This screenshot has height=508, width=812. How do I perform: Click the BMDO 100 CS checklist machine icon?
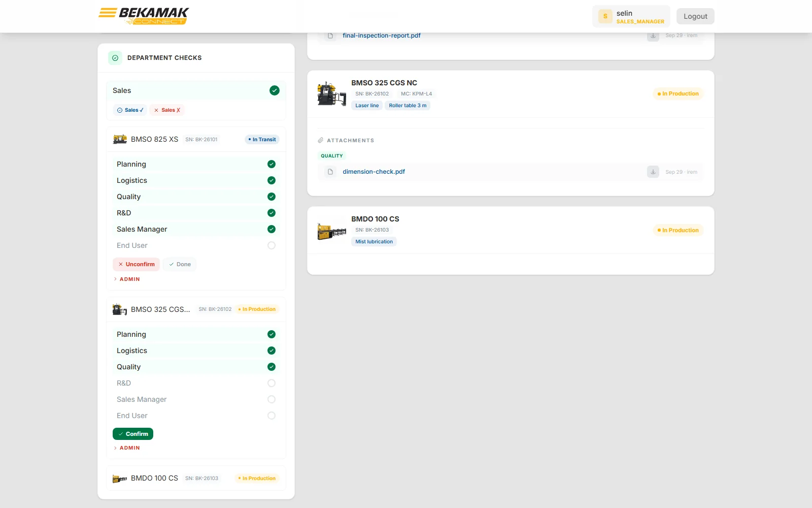pos(120,479)
